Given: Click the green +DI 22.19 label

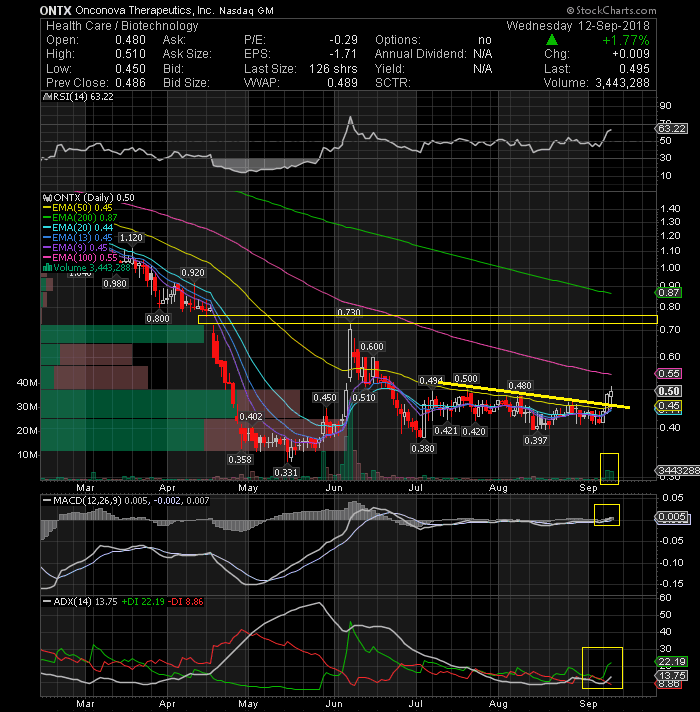Looking at the screenshot, I should click(143, 602).
